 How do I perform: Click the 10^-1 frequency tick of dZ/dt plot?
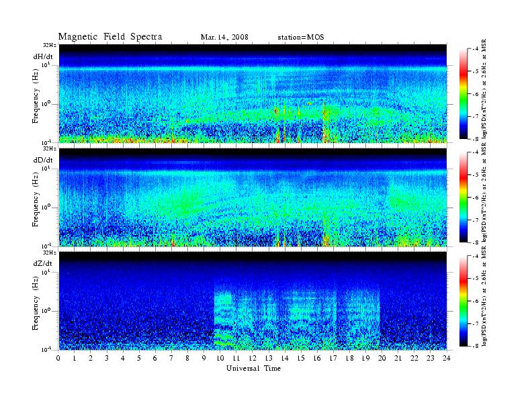pos(46,349)
